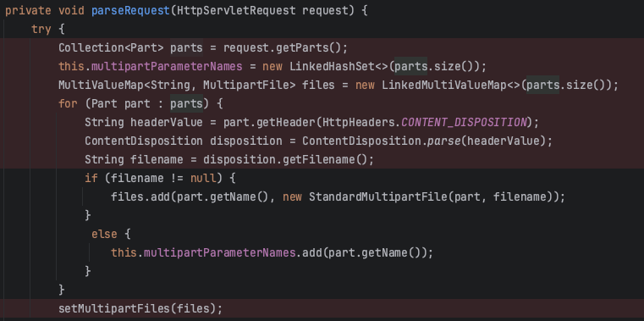644x321 pixels.
Task: Click the try keyword
Action: click(41, 29)
